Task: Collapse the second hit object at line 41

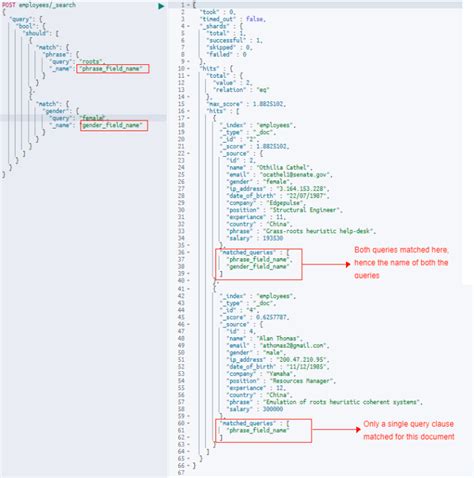Action: [x=188, y=289]
